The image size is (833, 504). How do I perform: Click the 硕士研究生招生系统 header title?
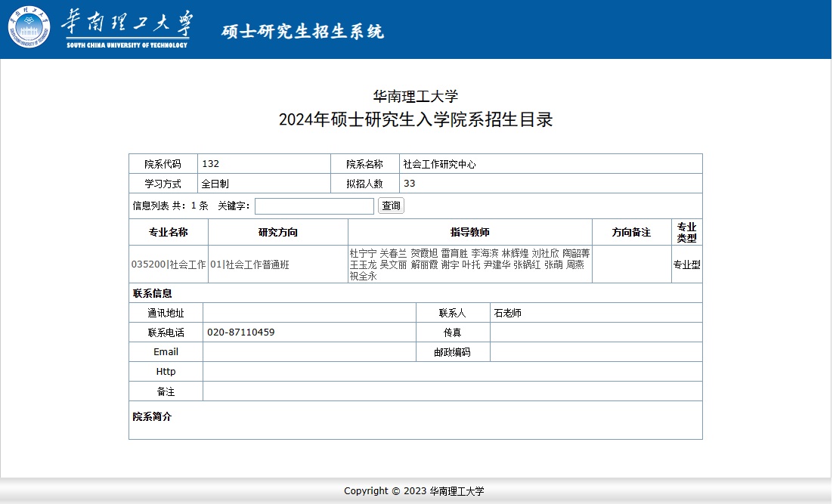[x=302, y=31]
